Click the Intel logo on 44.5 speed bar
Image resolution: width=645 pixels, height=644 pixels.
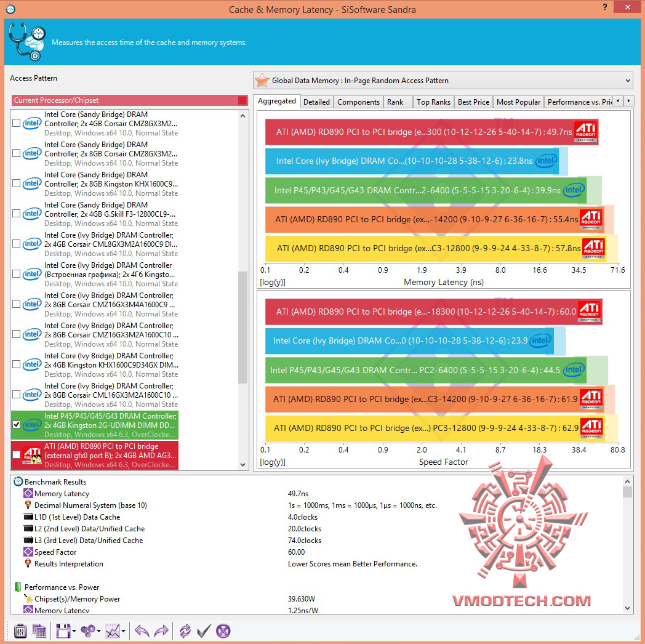[574, 369]
